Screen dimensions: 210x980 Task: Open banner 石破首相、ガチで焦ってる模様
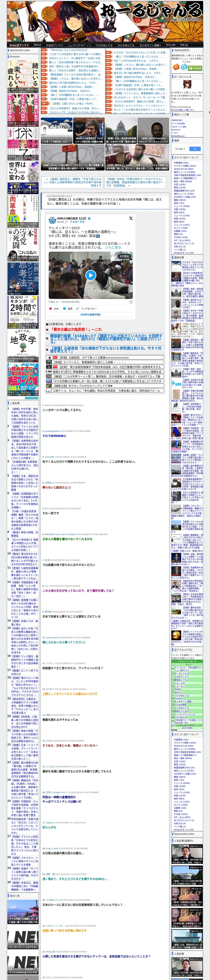point(105,358)
